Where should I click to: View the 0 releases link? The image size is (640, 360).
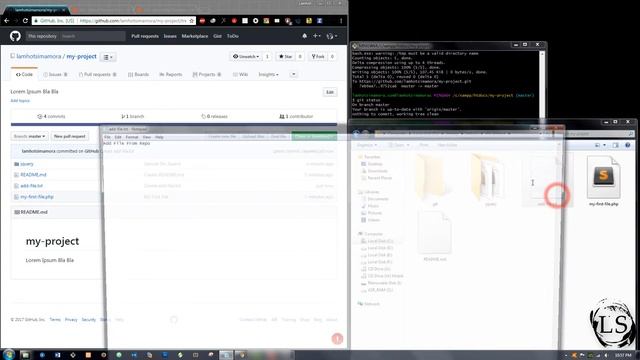[214, 116]
